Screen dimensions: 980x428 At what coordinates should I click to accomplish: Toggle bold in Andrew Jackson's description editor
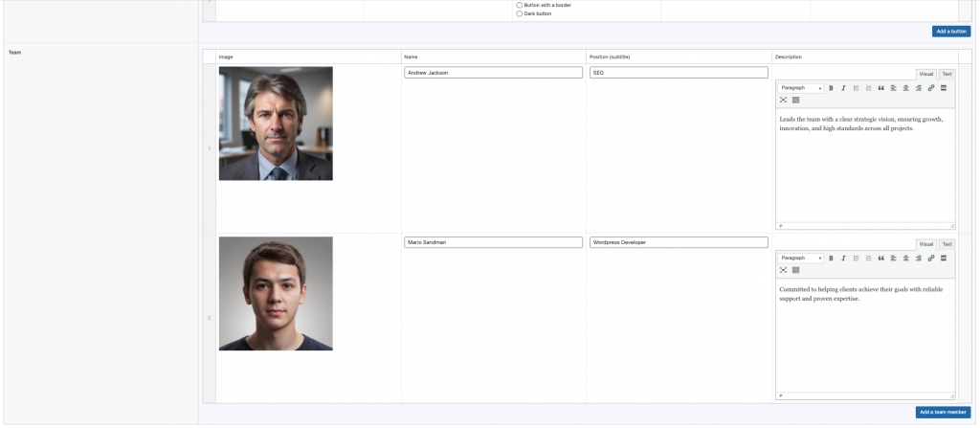[x=831, y=88]
